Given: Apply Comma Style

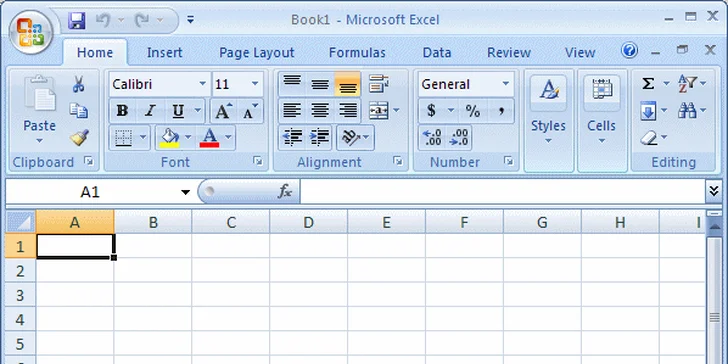Looking at the screenshot, I should pos(501,111).
